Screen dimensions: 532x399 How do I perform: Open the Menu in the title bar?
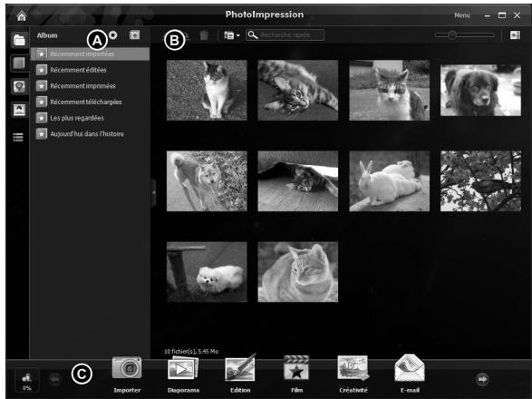tap(462, 15)
